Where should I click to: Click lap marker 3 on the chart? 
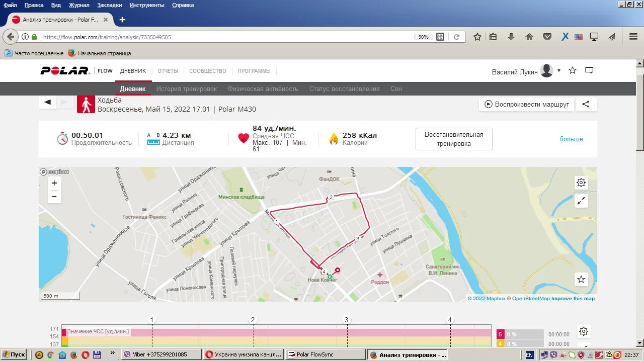point(346,320)
